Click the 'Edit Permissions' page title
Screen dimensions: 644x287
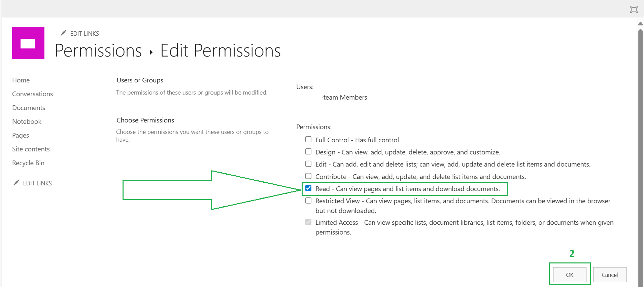[x=221, y=51]
